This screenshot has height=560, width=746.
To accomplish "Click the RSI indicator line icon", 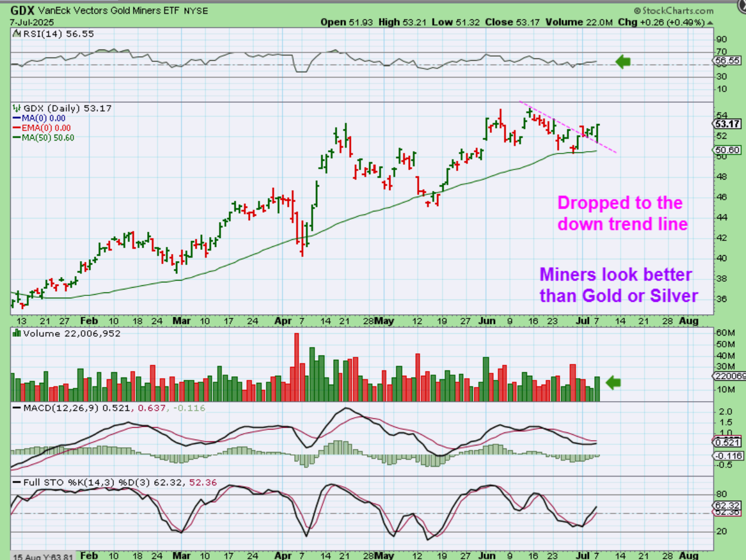I will click(x=15, y=34).
